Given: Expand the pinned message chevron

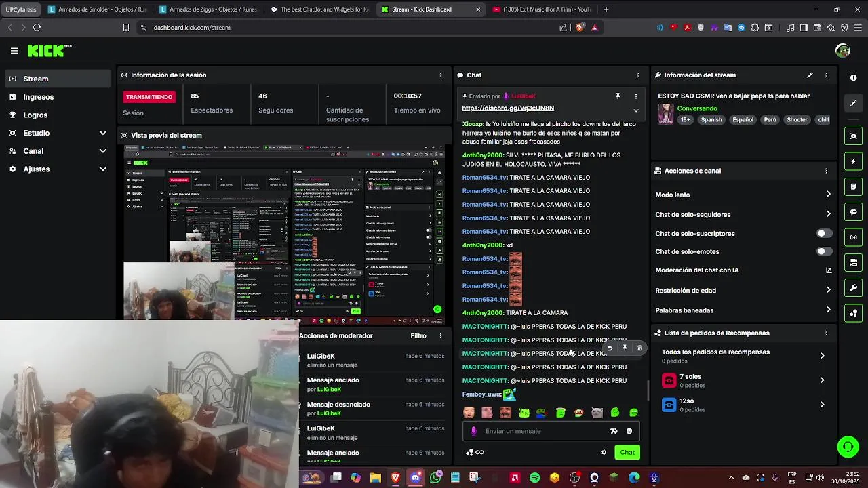Looking at the screenshot, I should 636,110.
